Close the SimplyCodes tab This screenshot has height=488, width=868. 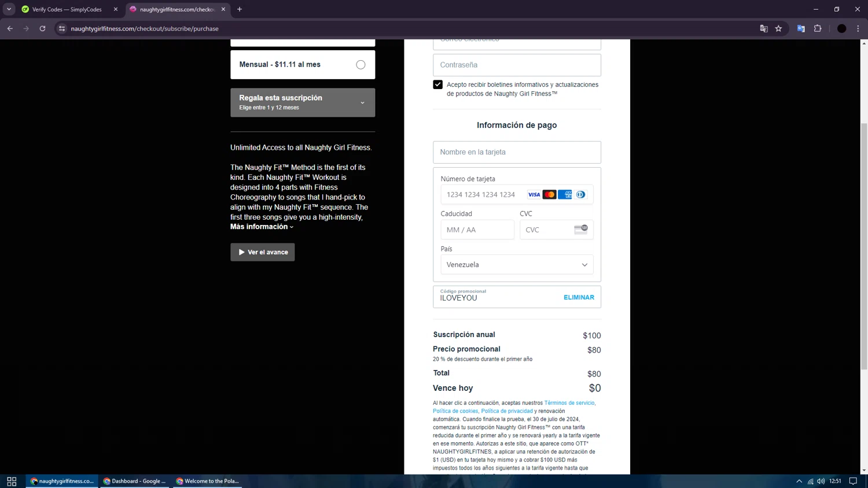(115, 9)
